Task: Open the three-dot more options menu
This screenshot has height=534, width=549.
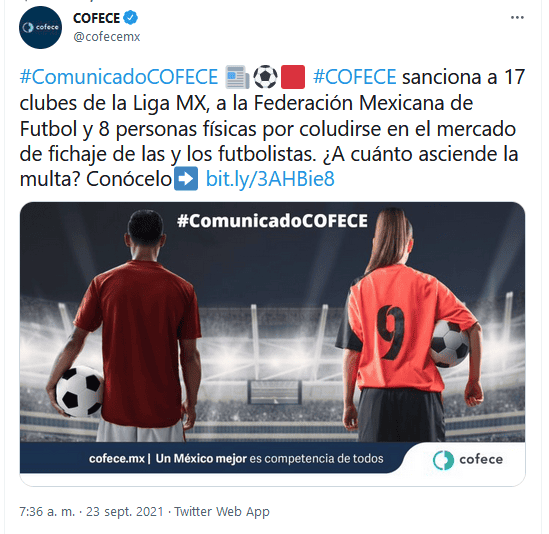Action: tap(517, 18)
